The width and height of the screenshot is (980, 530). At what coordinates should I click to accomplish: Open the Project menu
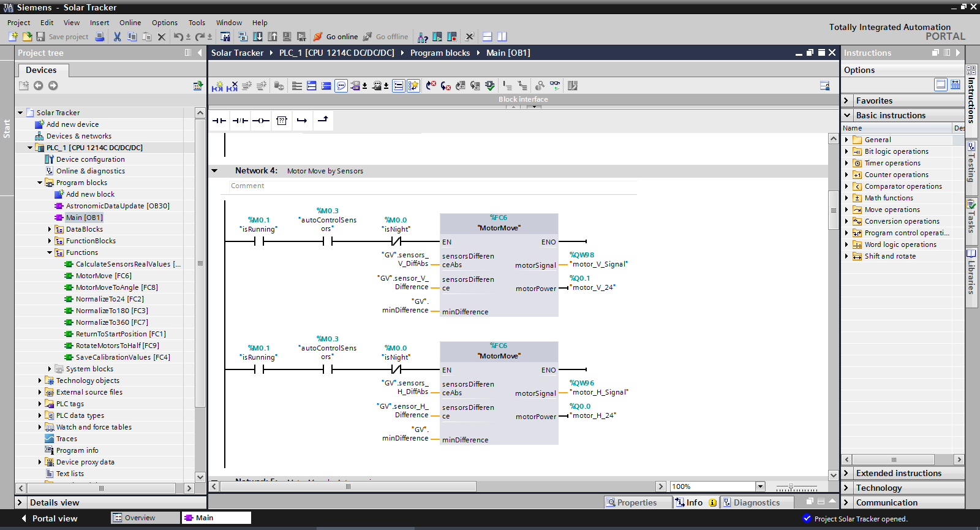click(x=18, y=23)
